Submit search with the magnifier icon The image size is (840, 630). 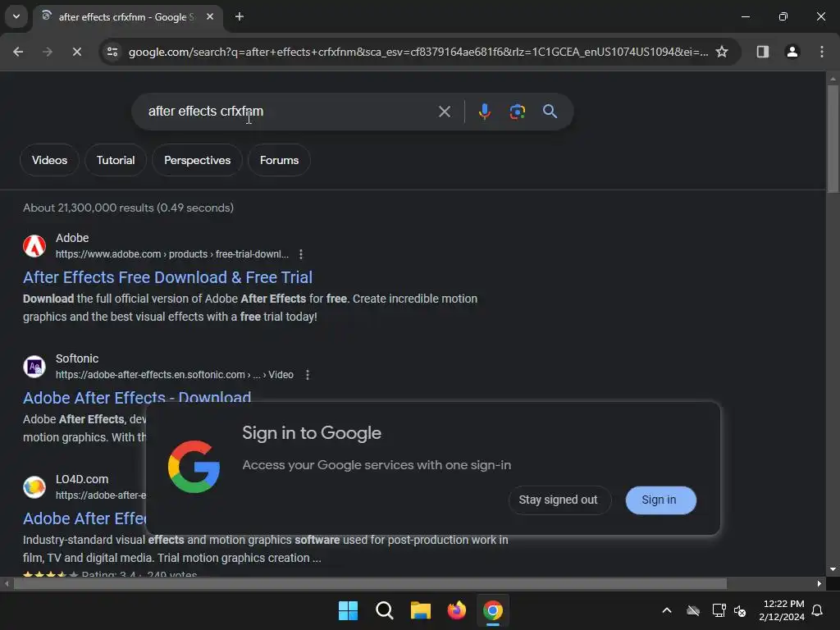pyautogui.click(x=550, y=112)
